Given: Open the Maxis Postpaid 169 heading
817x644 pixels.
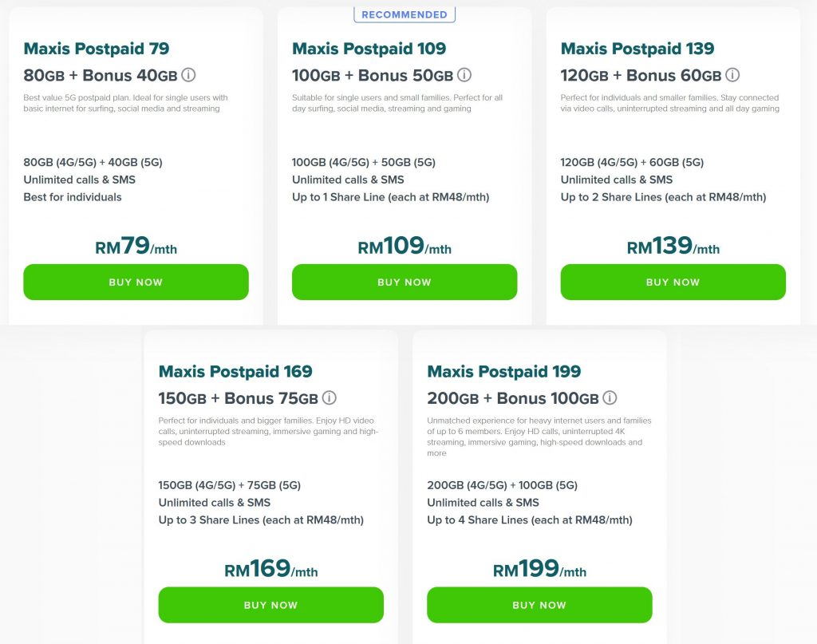Looking at the screenshot, I should 233,371.
